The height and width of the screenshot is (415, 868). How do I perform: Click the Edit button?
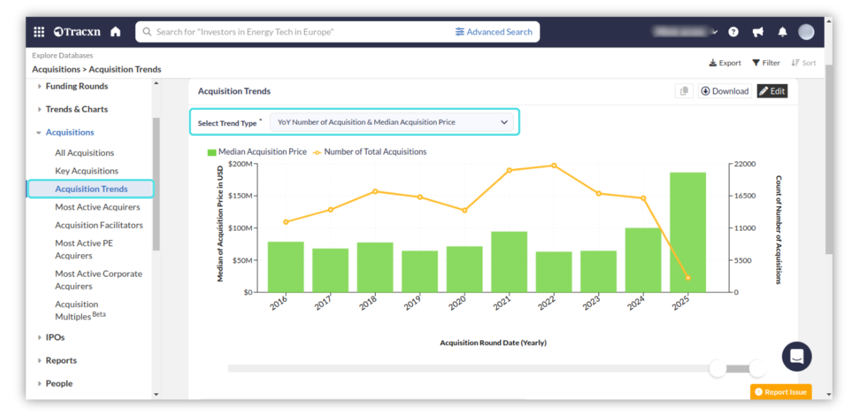click(x=772, y=91)
